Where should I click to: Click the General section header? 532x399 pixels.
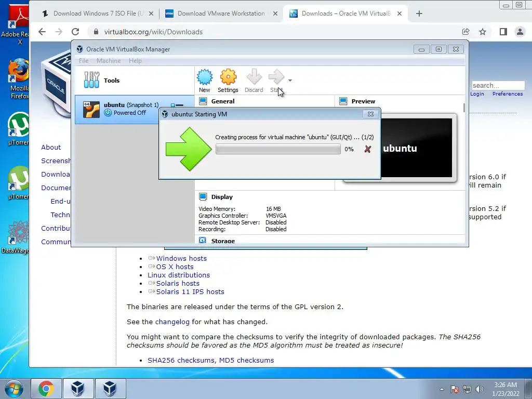(x=222, y=101)
